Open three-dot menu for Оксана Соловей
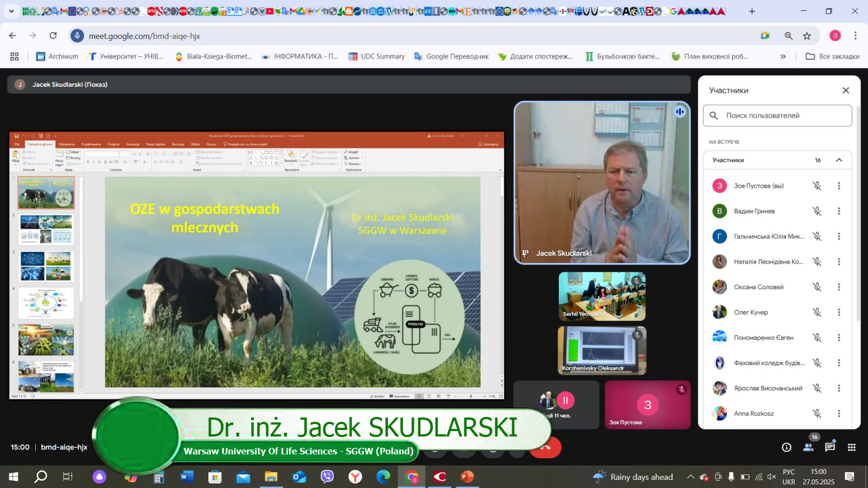Image resolution: width=868 pixels, height=488 pixels. pyautogui.click(x=839, y=287)
